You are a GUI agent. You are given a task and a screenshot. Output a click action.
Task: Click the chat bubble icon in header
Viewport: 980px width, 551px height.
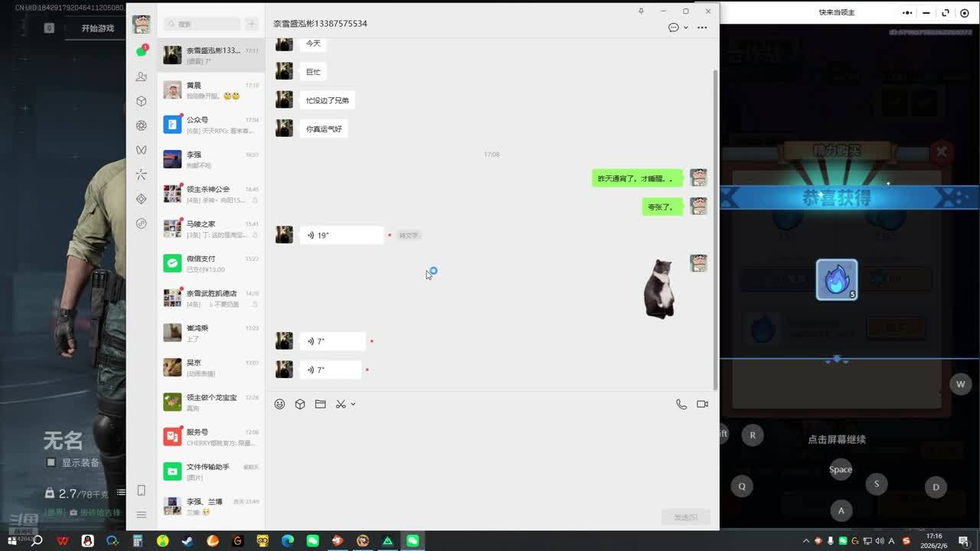click(674, 28)
